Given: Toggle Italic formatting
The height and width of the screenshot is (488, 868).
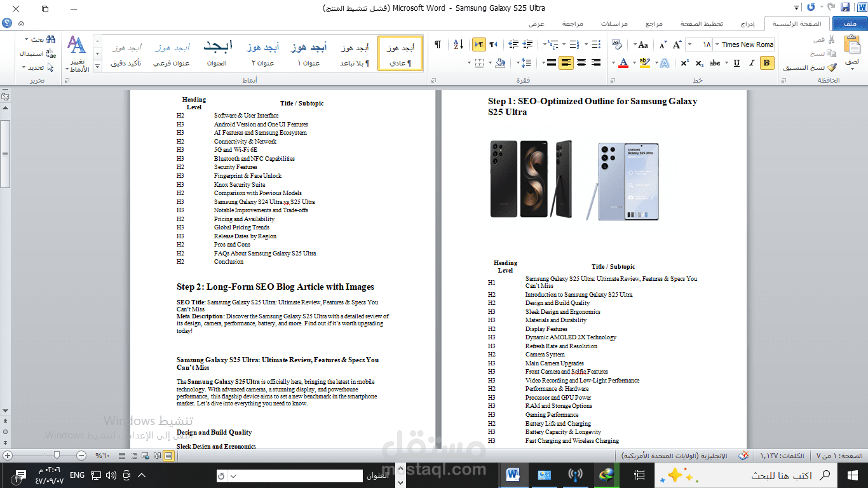Looking at the screenshot, I should point(752,63).
